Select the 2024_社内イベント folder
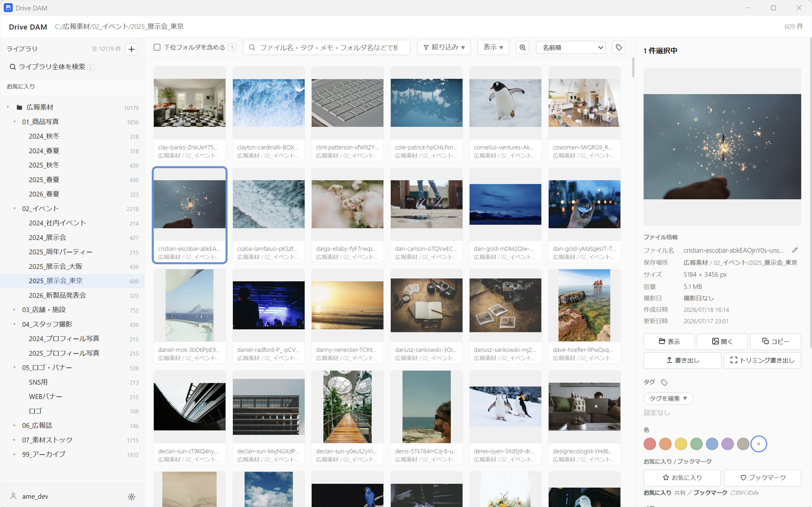 [72, 223]
